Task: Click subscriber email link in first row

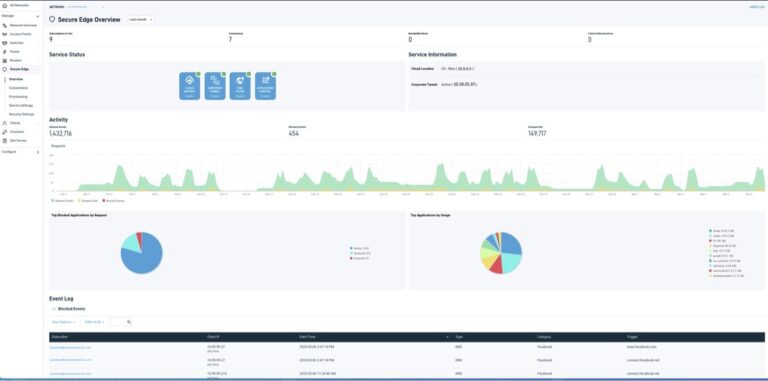Action: coord(71,347)
